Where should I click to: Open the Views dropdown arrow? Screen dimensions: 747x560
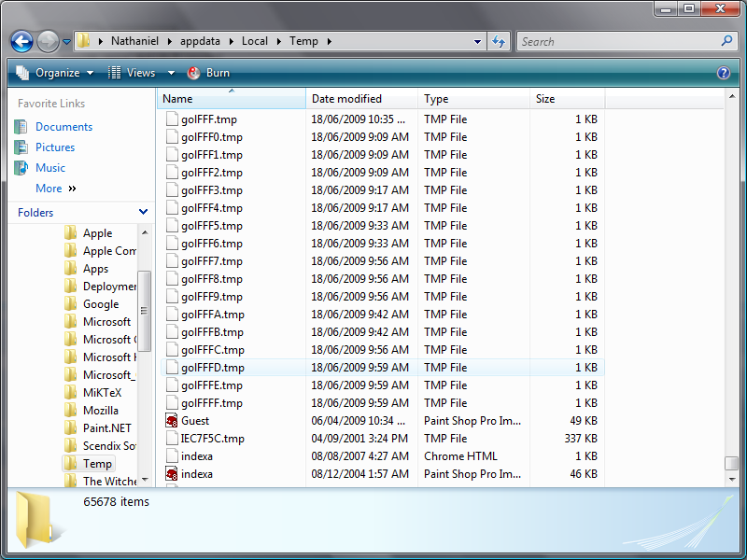171,73
